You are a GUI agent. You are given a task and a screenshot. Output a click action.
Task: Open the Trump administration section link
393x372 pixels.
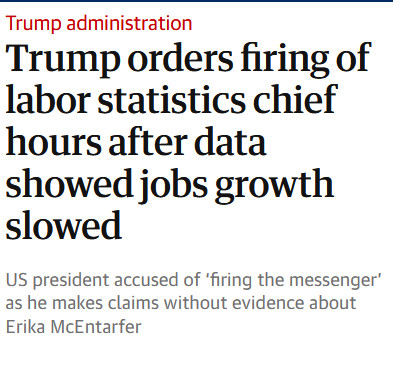(x=99, y=23)
